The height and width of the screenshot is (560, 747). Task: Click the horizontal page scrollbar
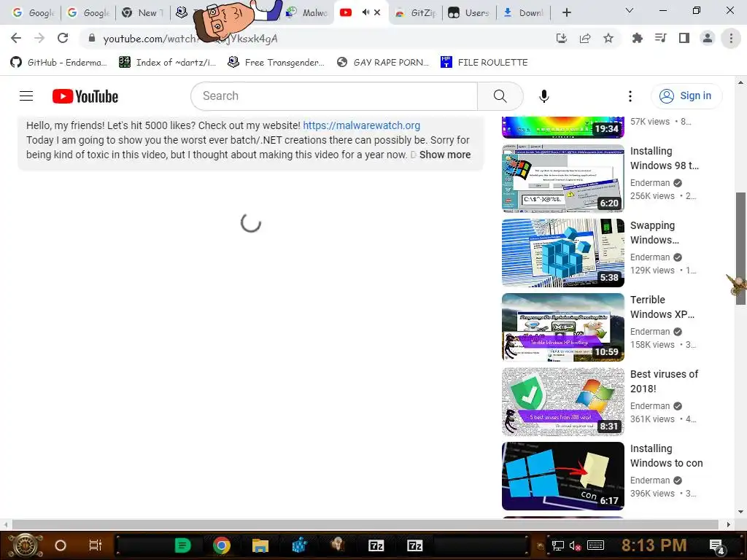coord(365,524)
